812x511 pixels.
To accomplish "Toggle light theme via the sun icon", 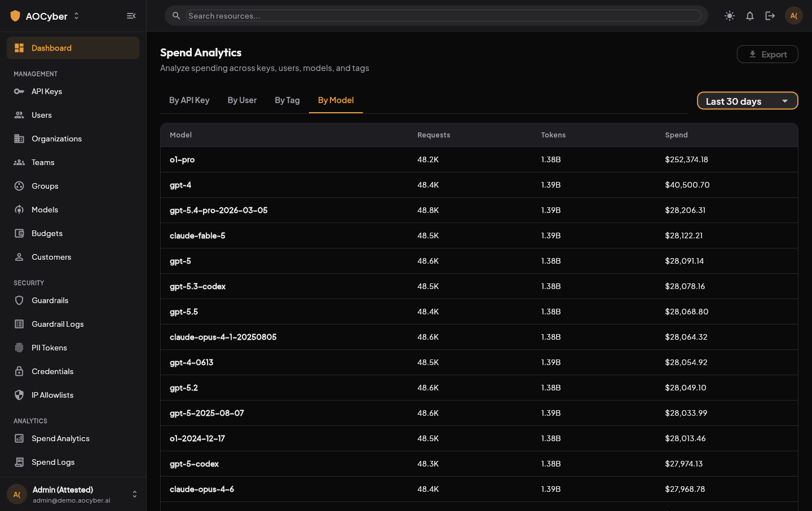I will click(730, 16).
